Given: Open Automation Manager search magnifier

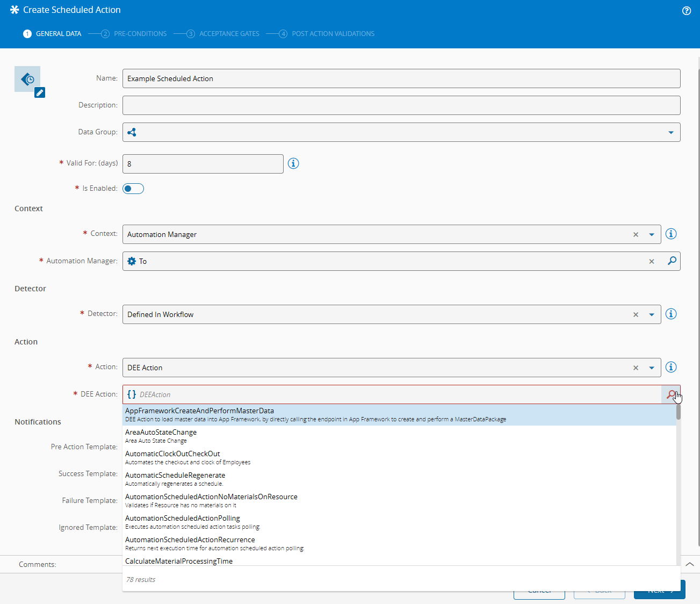Looking at the screenshot, I should (672, 261).
